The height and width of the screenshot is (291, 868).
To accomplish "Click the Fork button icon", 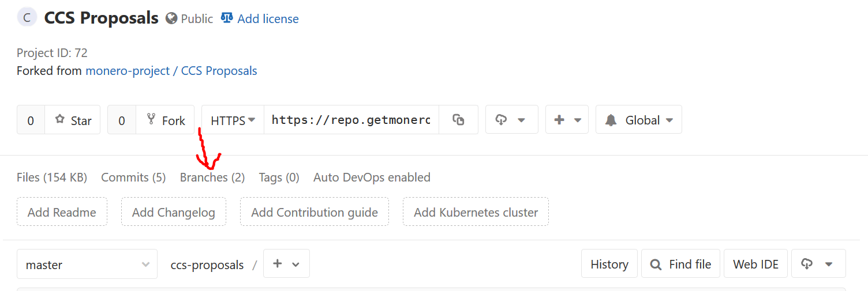I will tap(151, 119).
